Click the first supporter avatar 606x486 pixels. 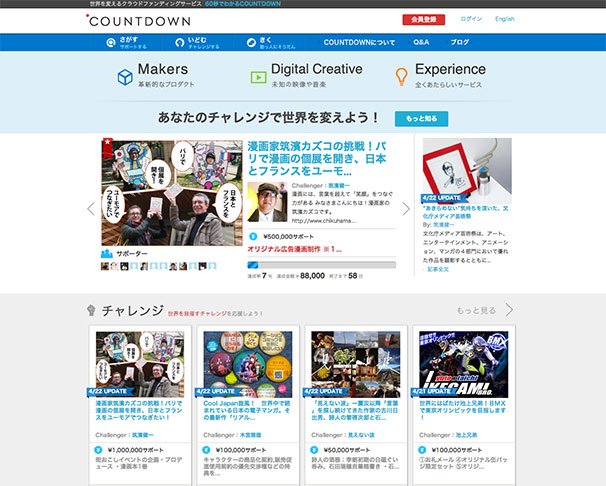[105, 266]
